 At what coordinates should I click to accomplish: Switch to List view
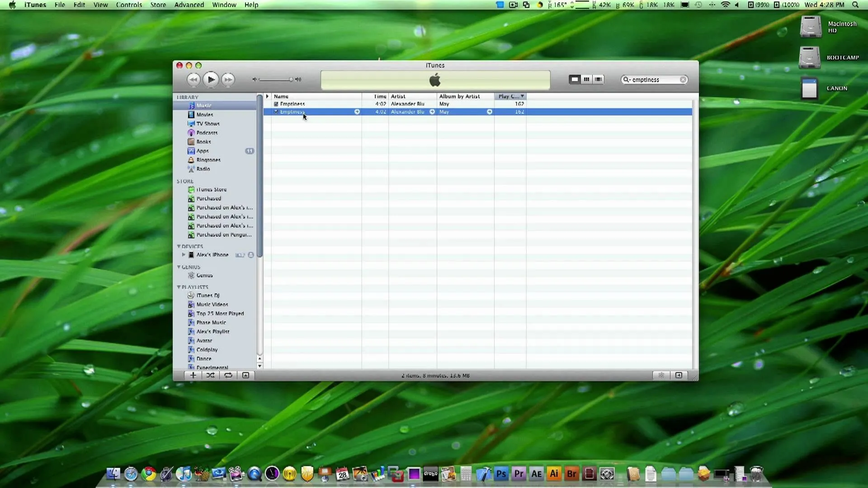(575, 79)
